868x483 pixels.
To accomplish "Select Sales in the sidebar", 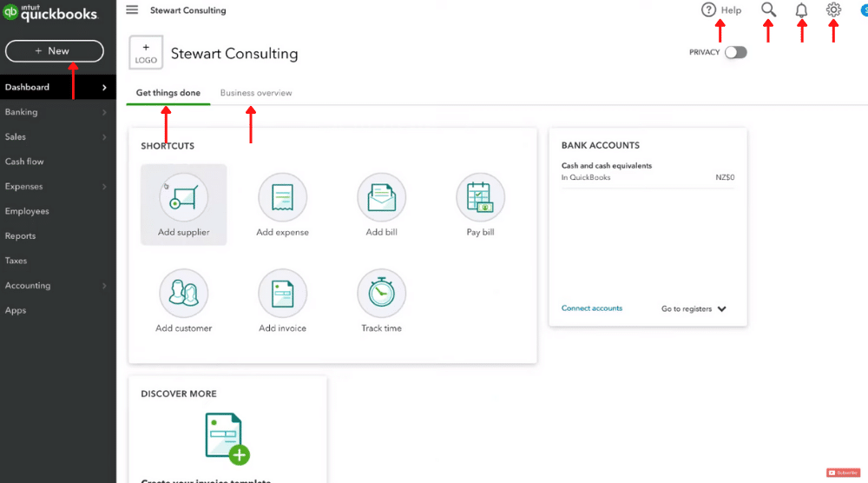I will tap(58, 136).
